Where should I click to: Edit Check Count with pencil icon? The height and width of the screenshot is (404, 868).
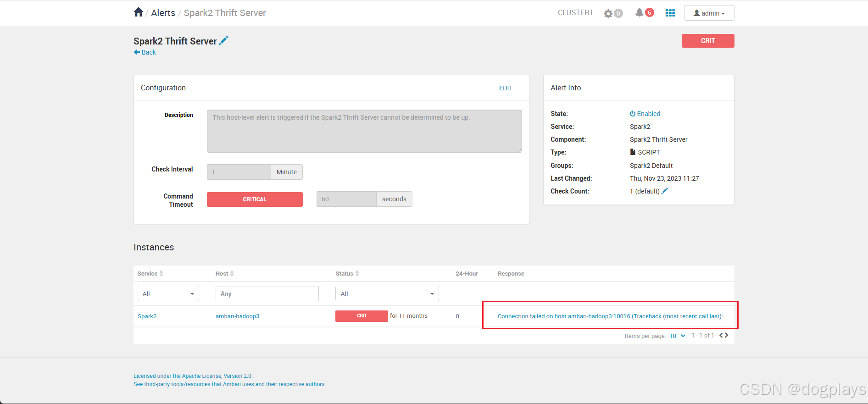click(x=665, y=191)
